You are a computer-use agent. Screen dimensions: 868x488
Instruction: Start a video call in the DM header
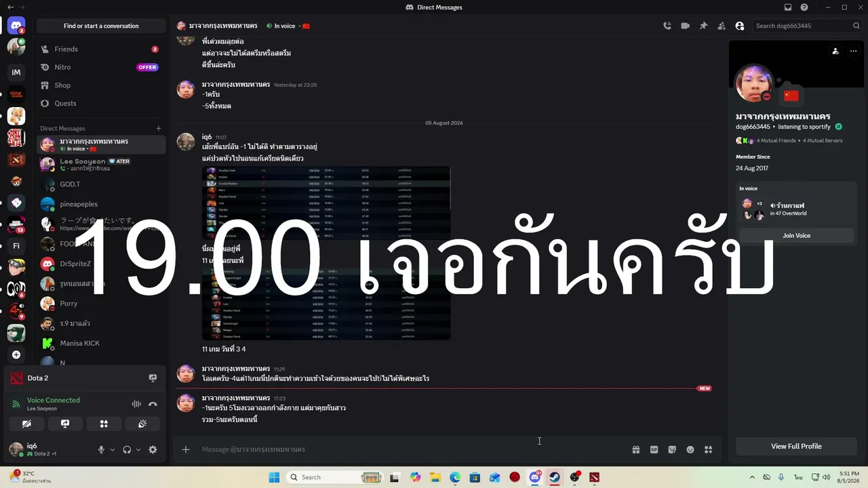tap(686, 26)
